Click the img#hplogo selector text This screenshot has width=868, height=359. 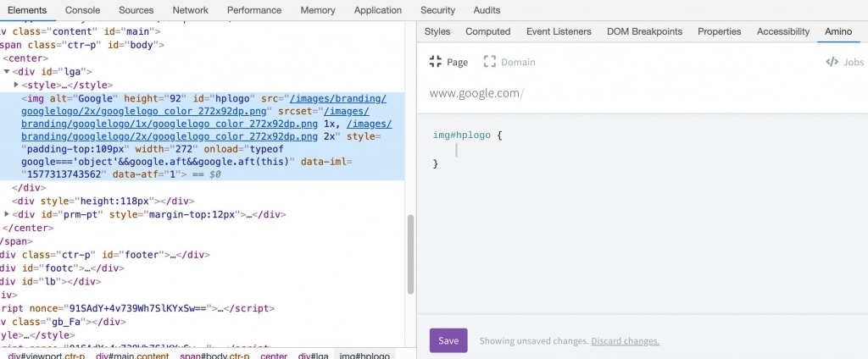(462, 135)
